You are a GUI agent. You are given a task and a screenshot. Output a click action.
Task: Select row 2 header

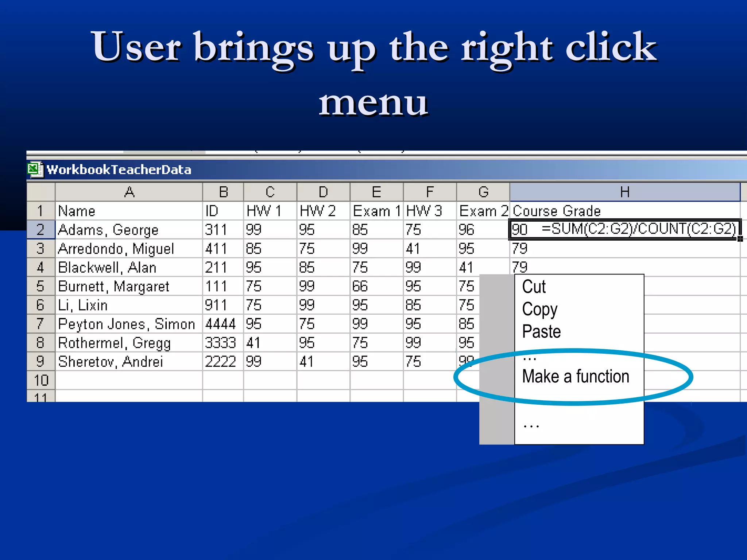[x=41, y=230]
